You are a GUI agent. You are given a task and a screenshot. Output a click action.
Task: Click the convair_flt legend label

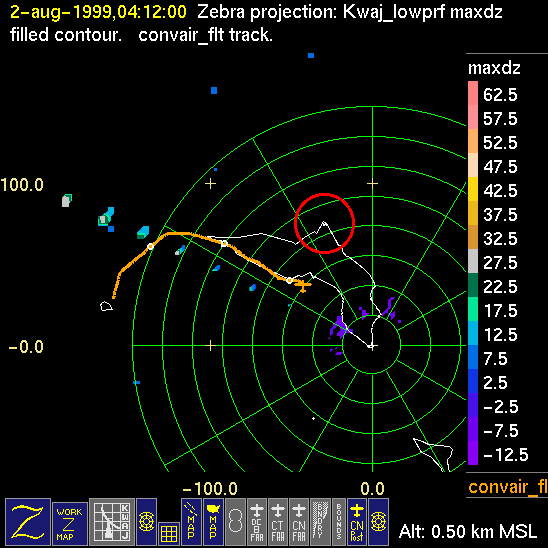pyautogui.click(x=508, y=487)
